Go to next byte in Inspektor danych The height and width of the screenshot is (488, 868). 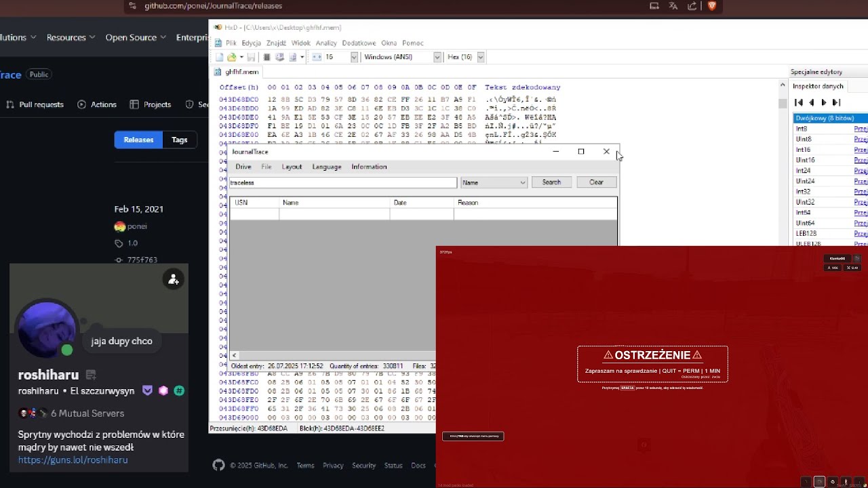pos(824,102)
